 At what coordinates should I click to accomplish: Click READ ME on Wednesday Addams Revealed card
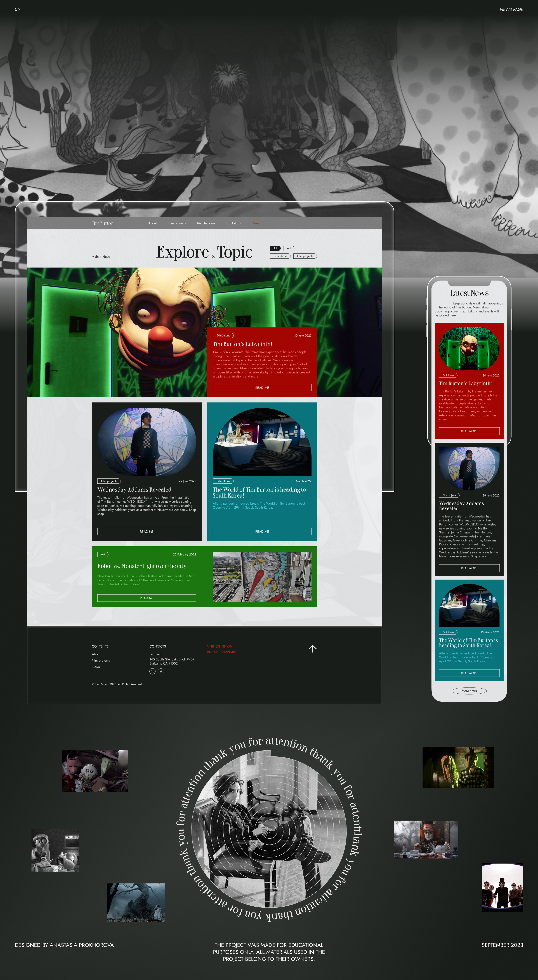[147, 531]
